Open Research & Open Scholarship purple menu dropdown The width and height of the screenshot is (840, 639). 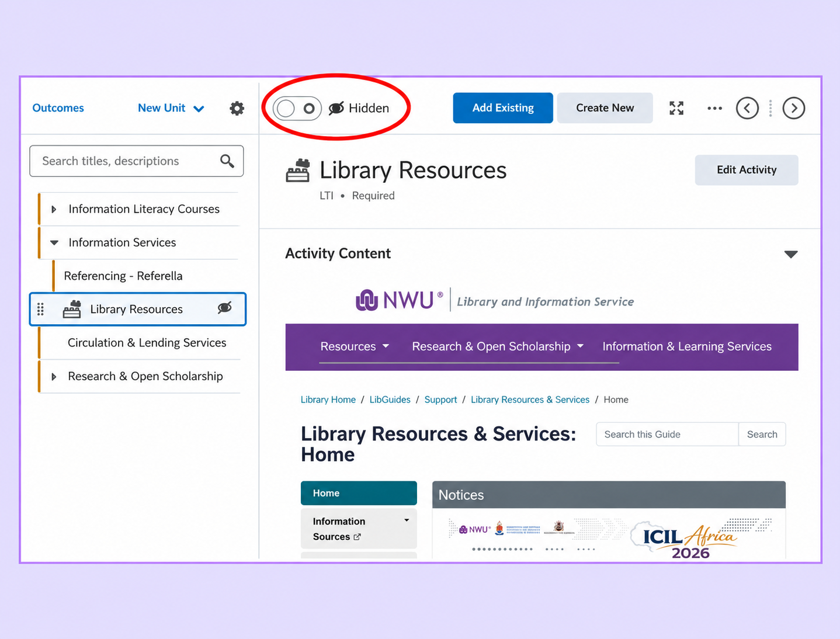(498, 346)
